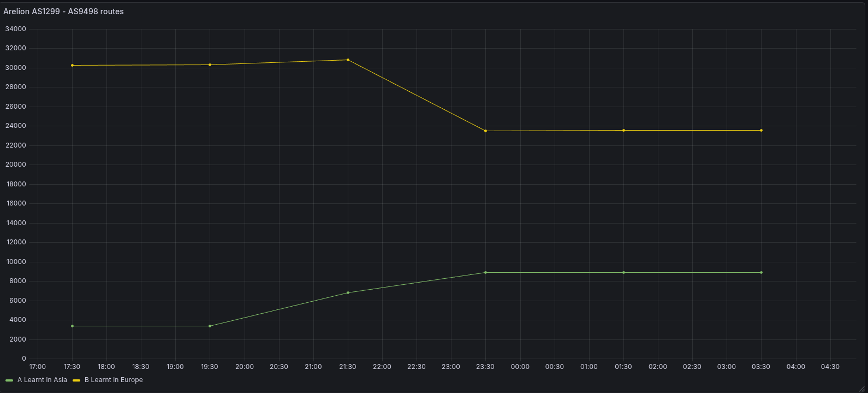Click the yellow peak data point at 21:30
This screenshot has width=868, height=393.
[x=348, y=60]
